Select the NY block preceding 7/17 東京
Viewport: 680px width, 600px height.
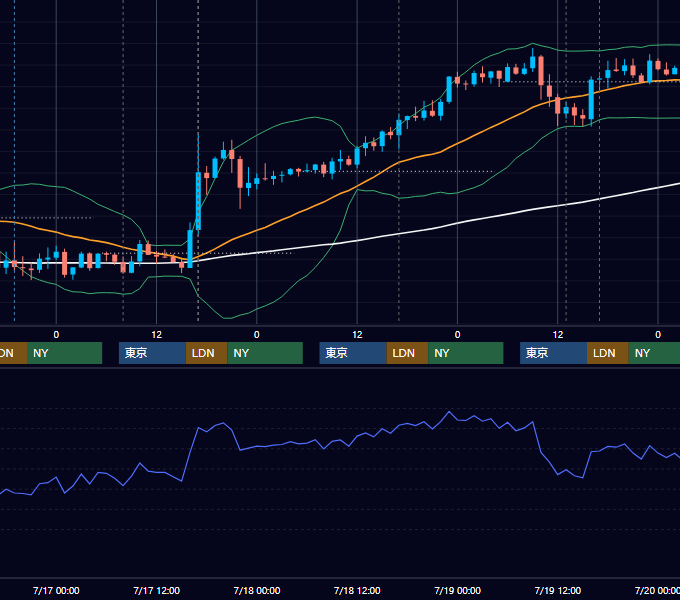(x=64, y=353)
